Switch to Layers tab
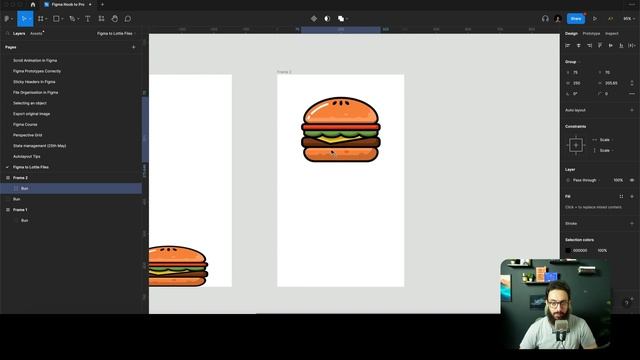The image size is (640, 360). (19, 33)
